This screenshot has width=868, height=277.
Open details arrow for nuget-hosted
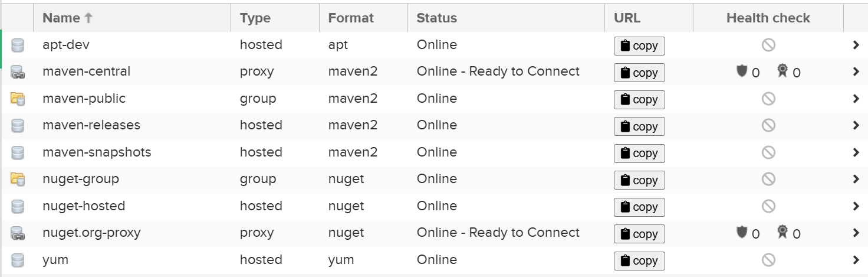click(856, 206)
